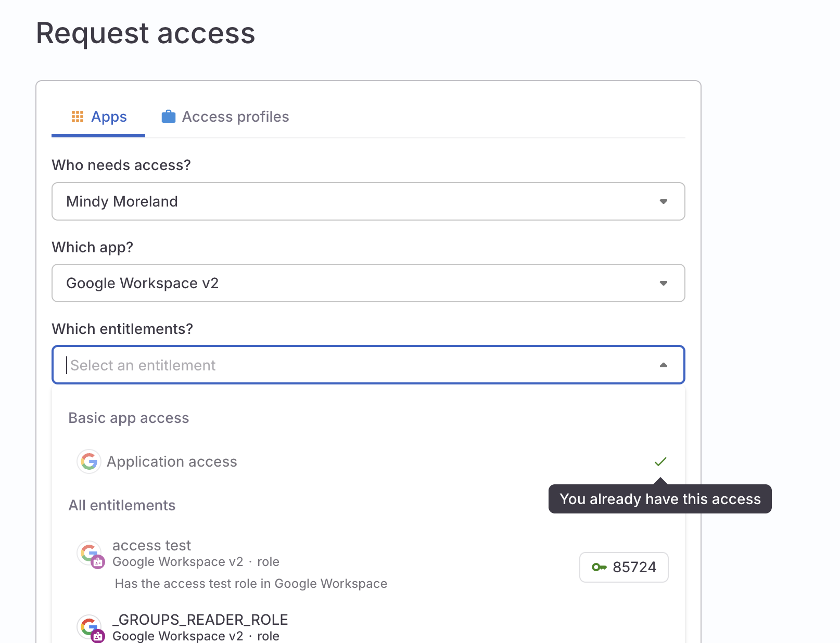Open the Which app dropdown

coord(663,284)
